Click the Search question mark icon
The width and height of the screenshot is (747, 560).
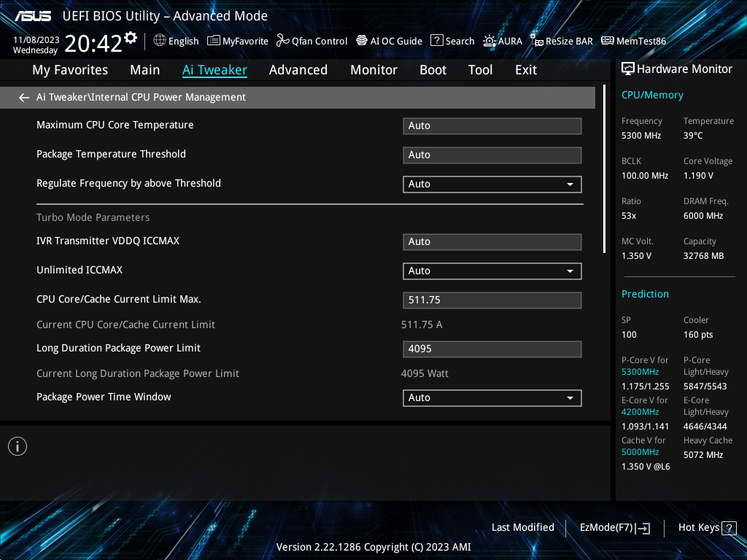click(x=436, y=41)
